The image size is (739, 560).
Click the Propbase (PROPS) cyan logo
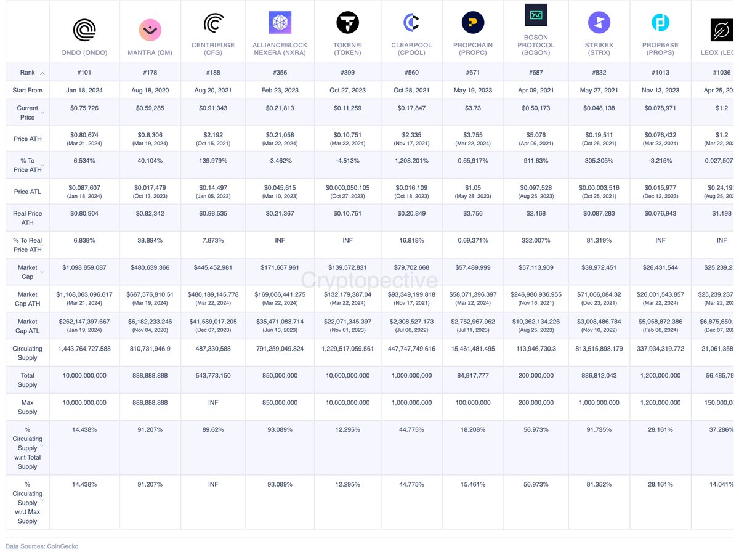tap(660, 22)
